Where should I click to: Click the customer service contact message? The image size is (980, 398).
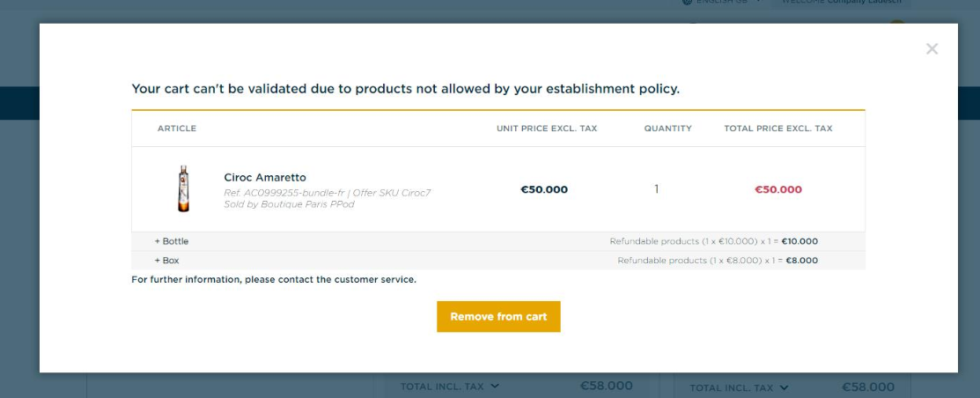tap(274, 279)
